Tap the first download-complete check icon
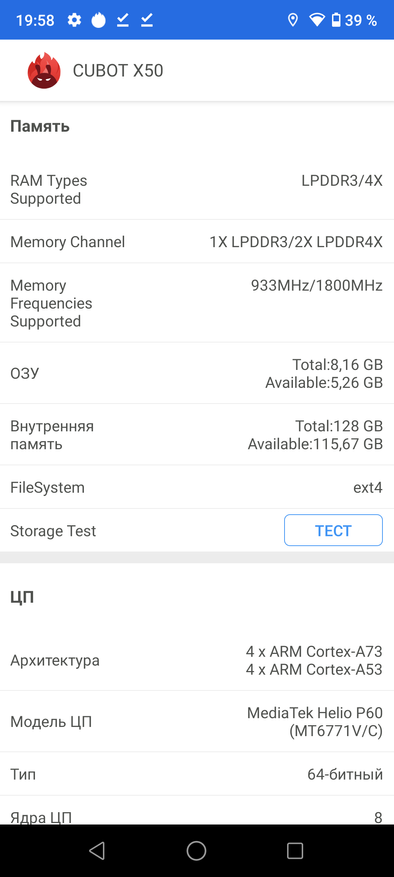Viewport: 394px width, 877px height. [123, 21]
